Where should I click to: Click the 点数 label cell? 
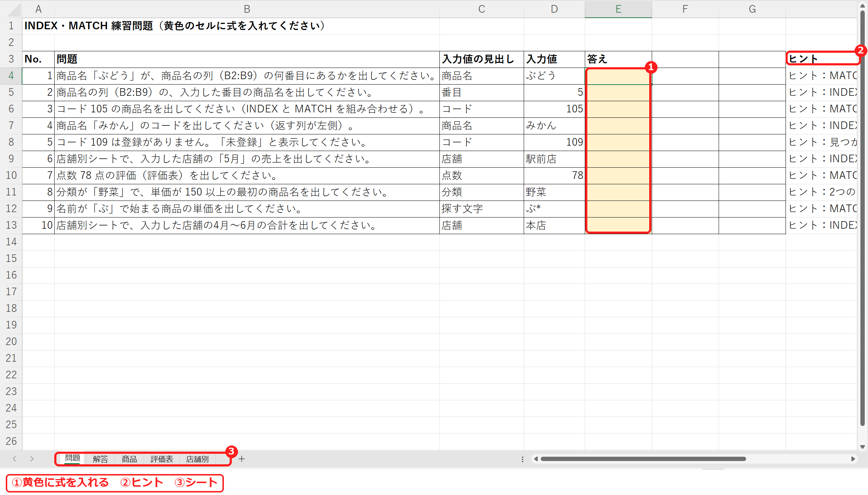point(482,176)
